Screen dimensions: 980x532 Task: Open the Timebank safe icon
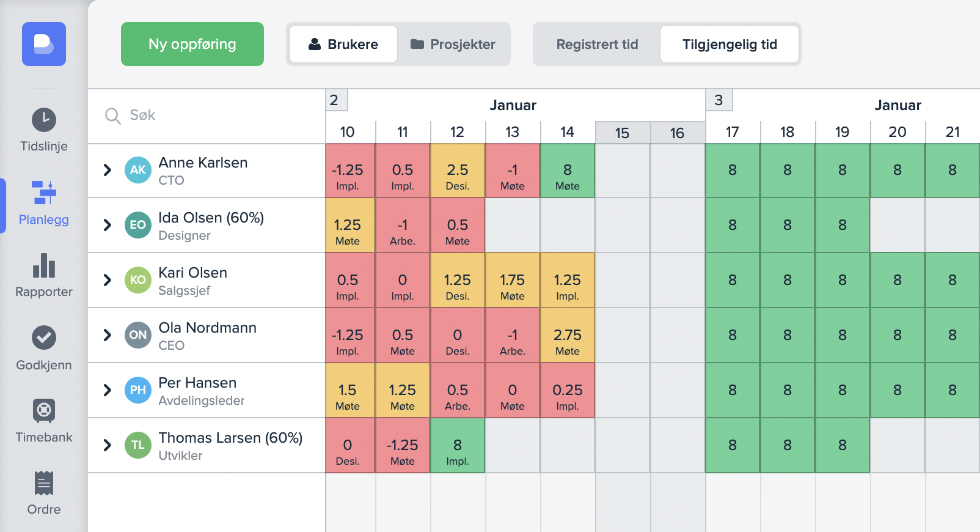click(44, 411)
